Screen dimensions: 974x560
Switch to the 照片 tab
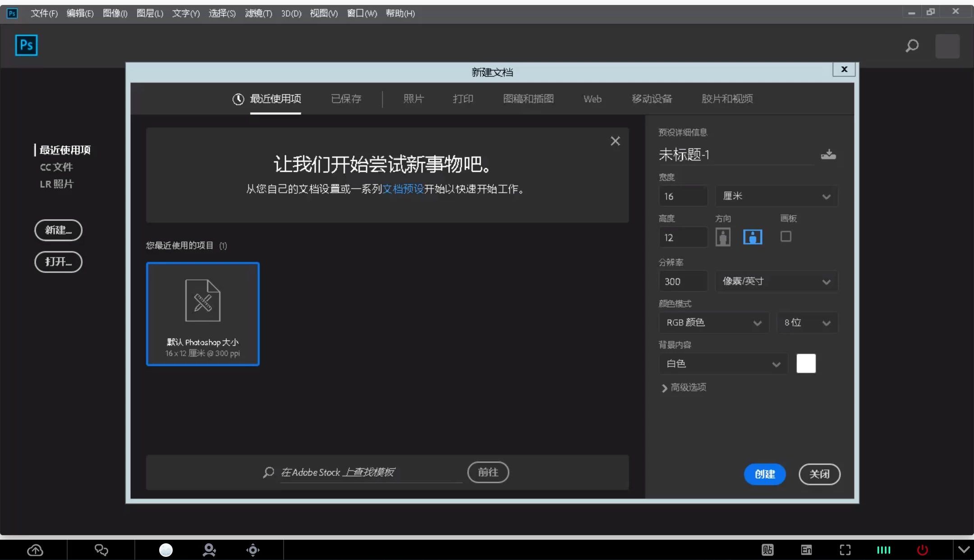pos(413,99)
